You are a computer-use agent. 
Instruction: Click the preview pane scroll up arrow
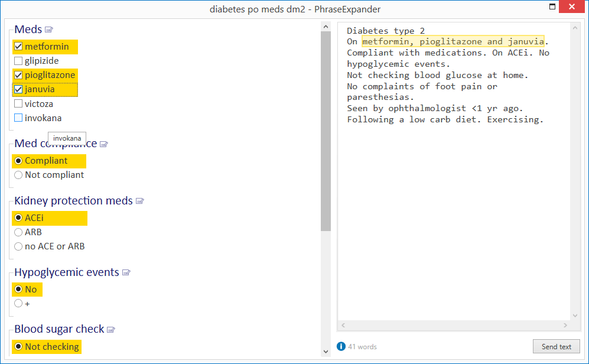coord(575,28)
